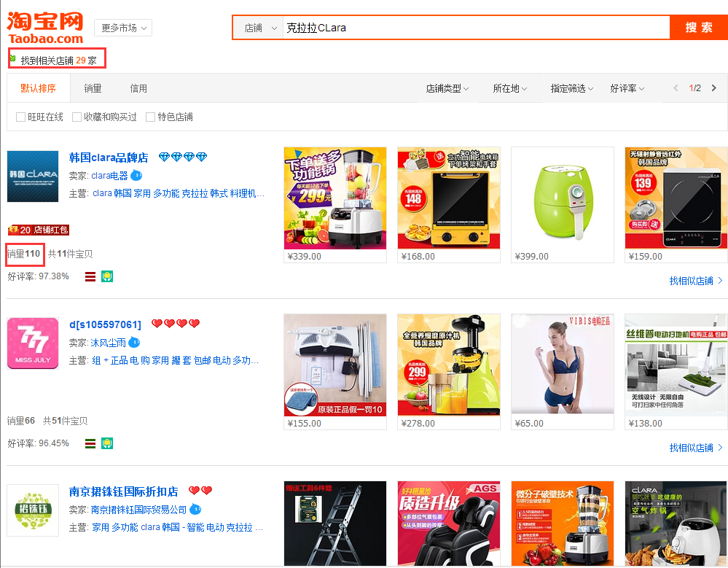
Task: Click the blue diamonds rating of 韩国clara品牌店
Action: 183,157
